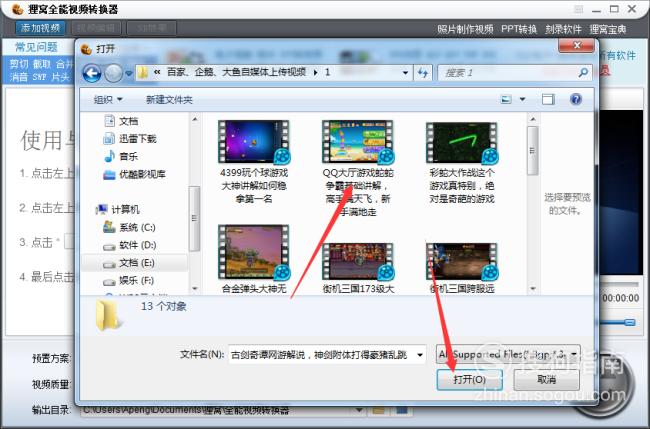Click the change view icon

(x=506, y=99)
